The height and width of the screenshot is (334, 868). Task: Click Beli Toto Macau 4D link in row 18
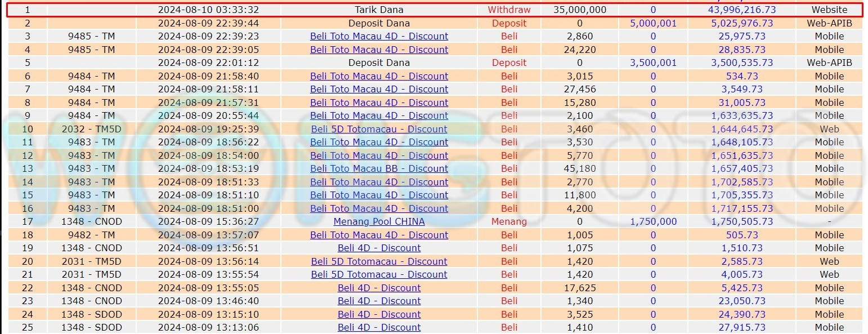point(379,235)
